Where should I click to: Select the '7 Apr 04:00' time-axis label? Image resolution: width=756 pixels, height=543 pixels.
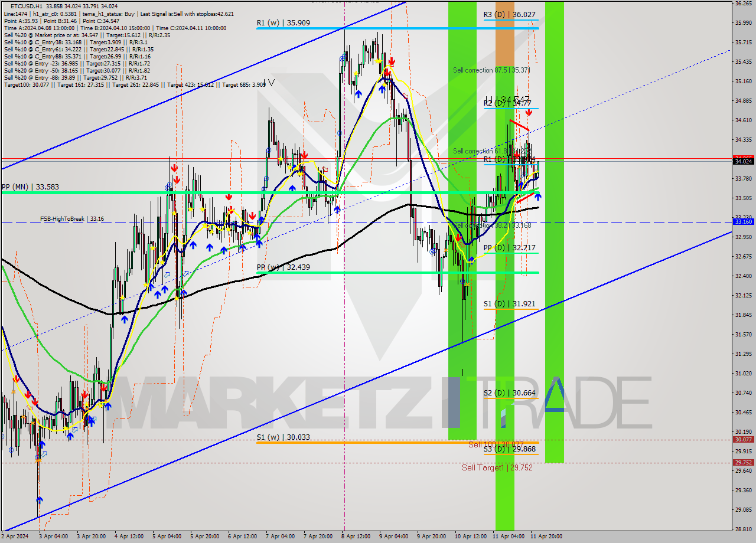(280, 537)
